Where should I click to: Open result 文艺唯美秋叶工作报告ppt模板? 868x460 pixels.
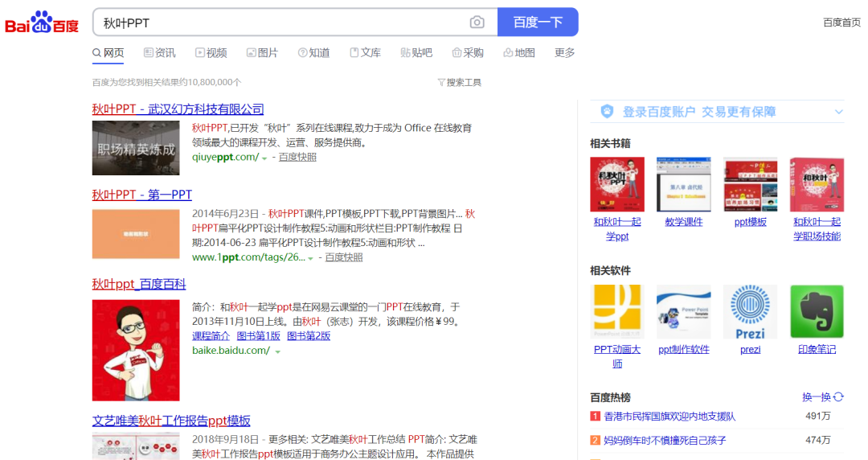[x=171, y=421]
